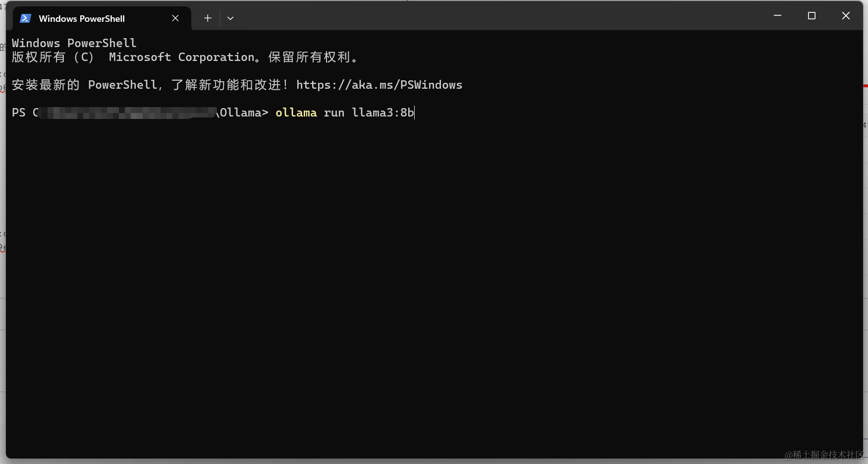
Task: Minimize the terminal window
Action: coord(777,16)
